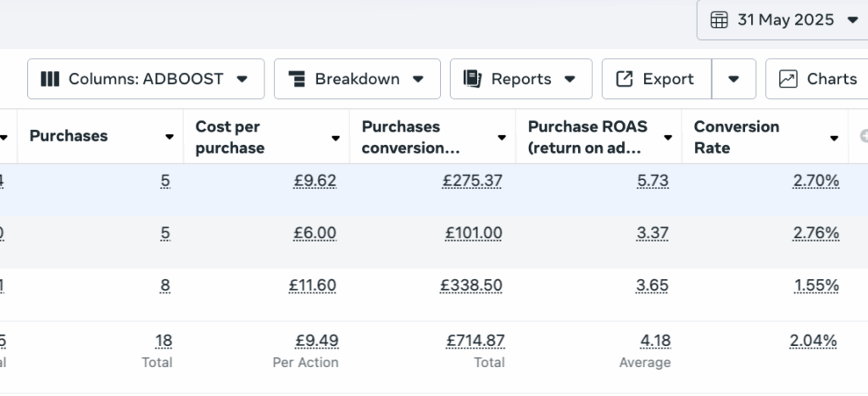Click the 2.04% total conversion rate
868x396 pixels.
(813, 341)
